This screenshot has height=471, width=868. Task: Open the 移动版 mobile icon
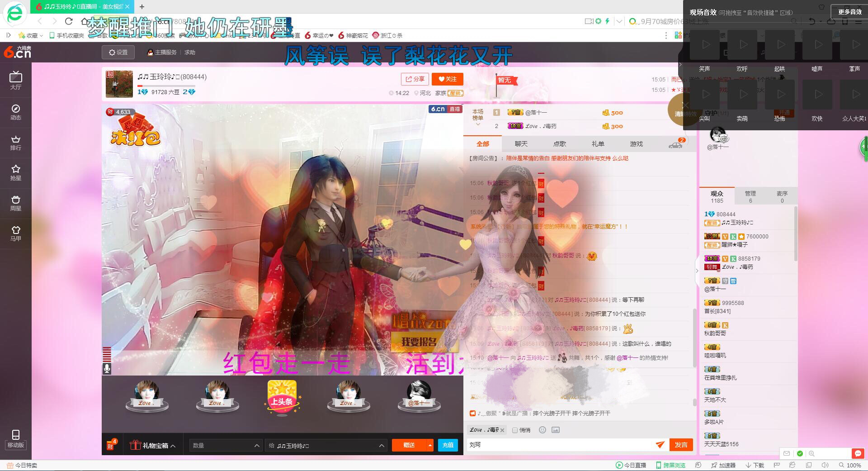tap(16, 439)
